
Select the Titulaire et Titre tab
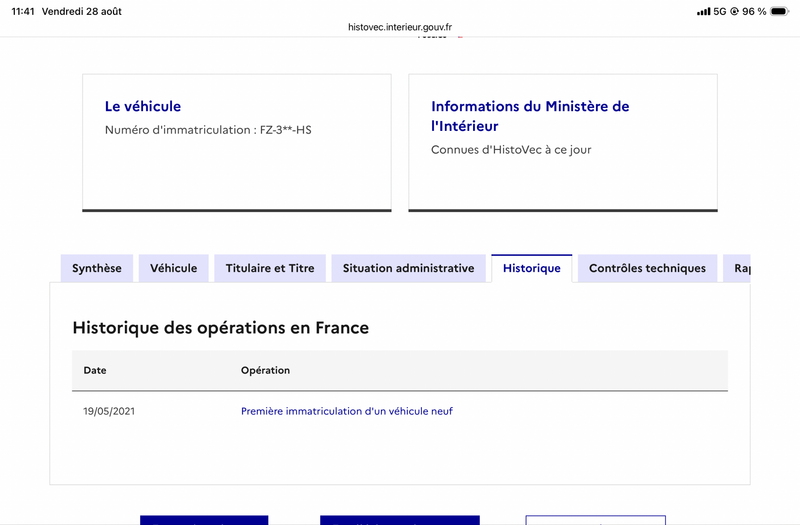270,268
